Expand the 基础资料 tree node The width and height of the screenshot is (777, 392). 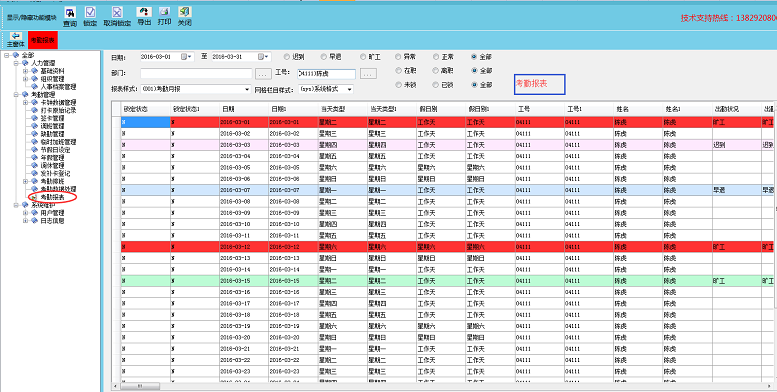pos(26,71)
